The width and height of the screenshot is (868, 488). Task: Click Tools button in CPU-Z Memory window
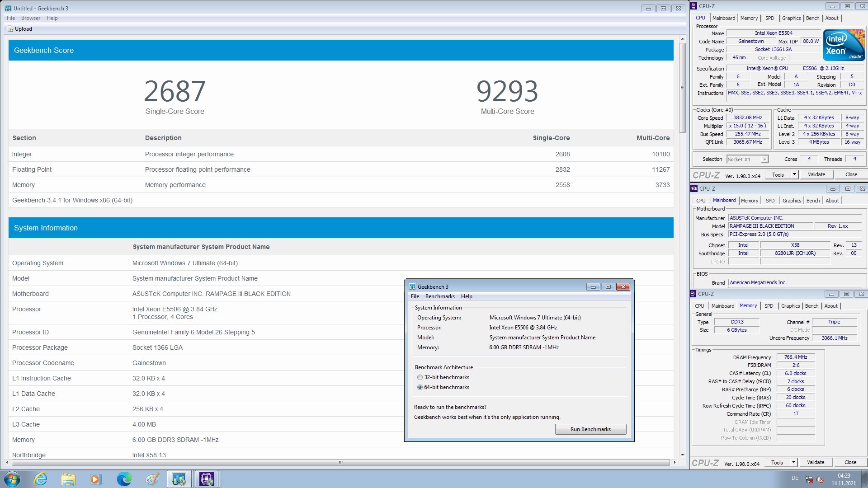(777, 462)
